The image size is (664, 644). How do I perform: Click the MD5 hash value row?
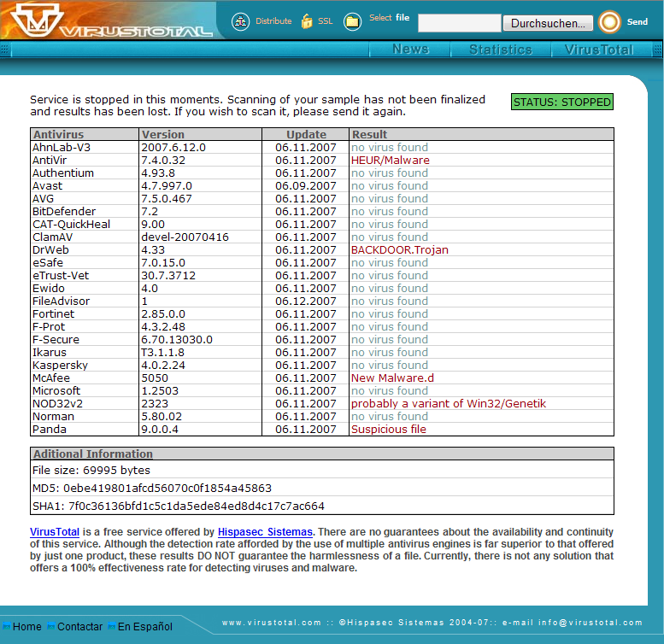point(322,488)
